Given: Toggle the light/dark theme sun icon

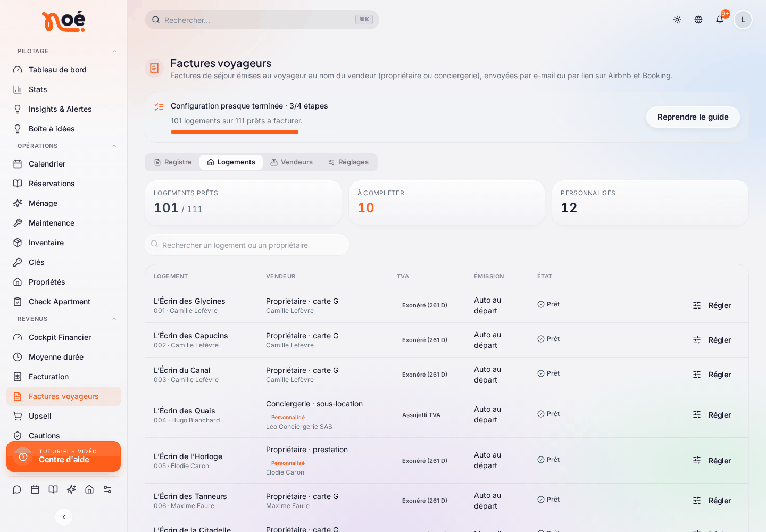Looking at the screenshot, I should pyautogui.click(x=677, y=20).
